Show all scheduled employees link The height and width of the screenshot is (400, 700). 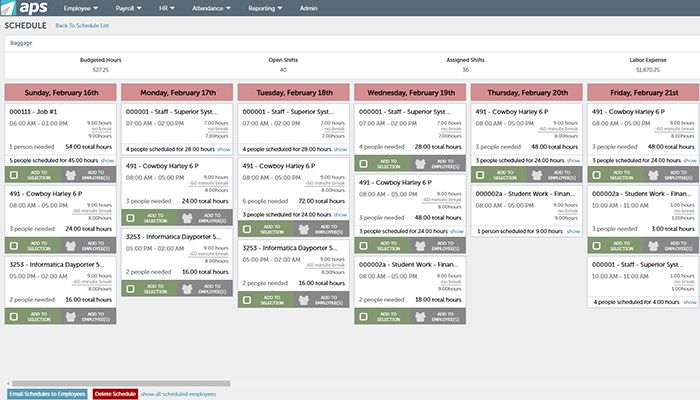pyautogui.click(x=178, y=394)
